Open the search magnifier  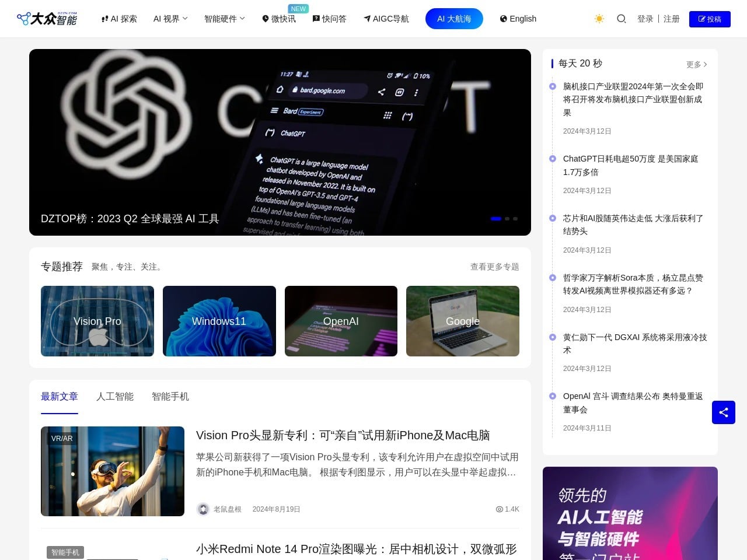[621, 19]
